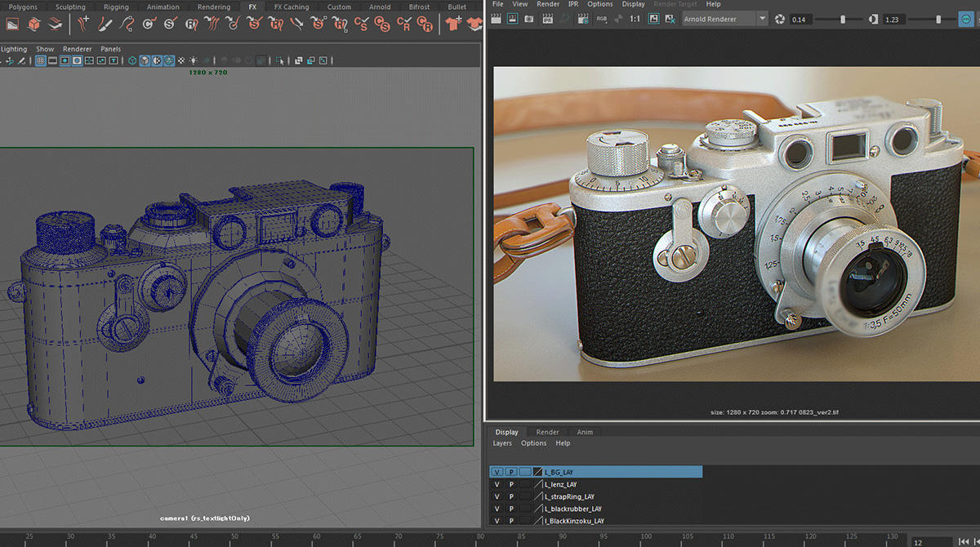This screenshot has width=980, height=547.
Task: Open the FX shelf tab
Action: pyautogui.click(x=252, y=7)
